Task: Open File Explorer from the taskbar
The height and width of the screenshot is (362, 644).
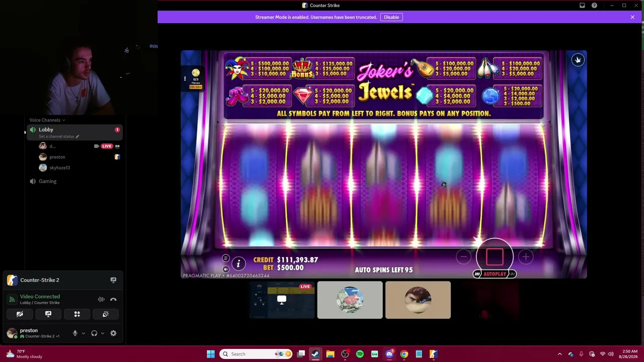Action: [331, 354]
